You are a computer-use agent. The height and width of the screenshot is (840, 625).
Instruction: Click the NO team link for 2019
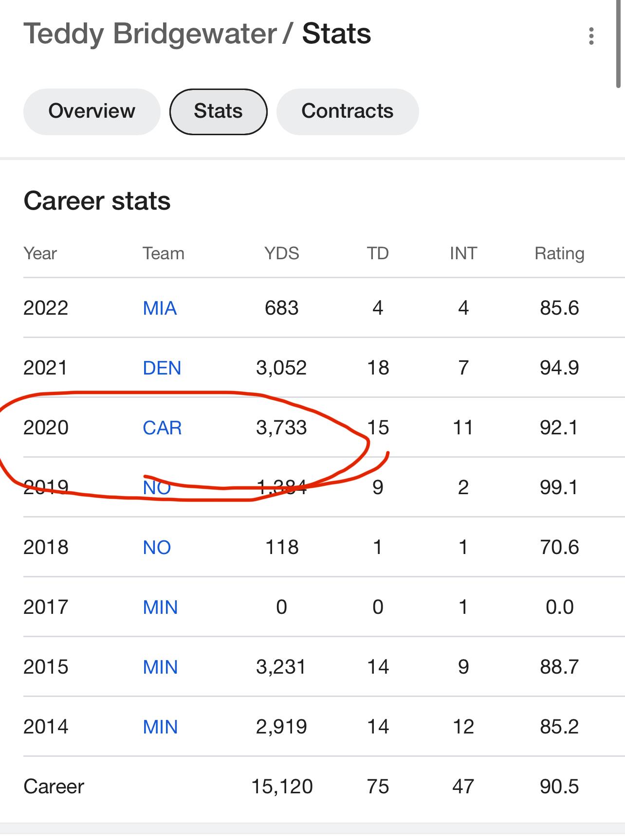157,487
